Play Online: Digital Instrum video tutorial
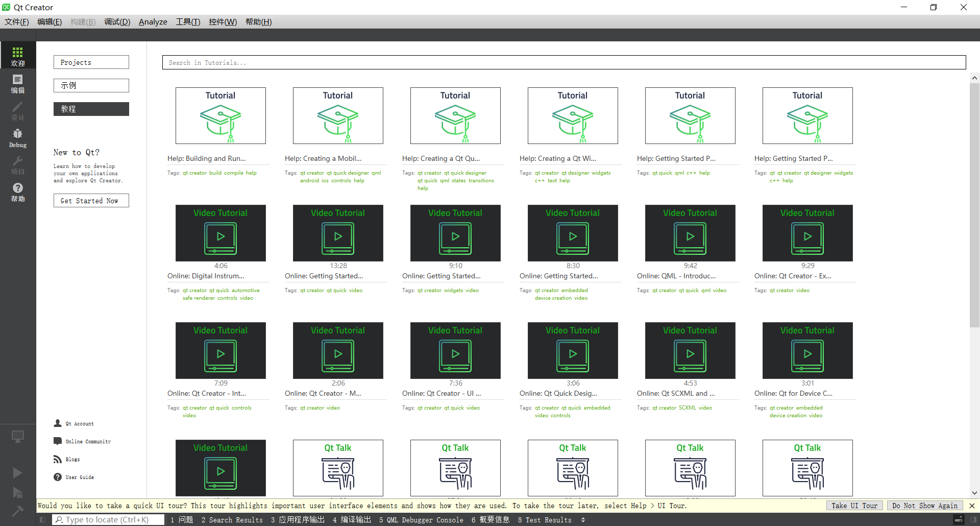The width and height of the screenshot is (980, 526). 220,233
